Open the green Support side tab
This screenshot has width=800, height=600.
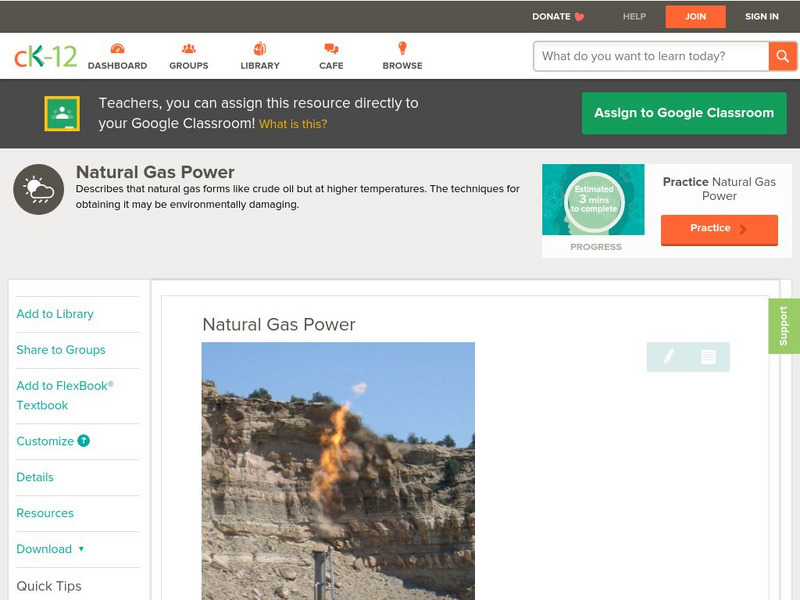[x=784, y=326]
